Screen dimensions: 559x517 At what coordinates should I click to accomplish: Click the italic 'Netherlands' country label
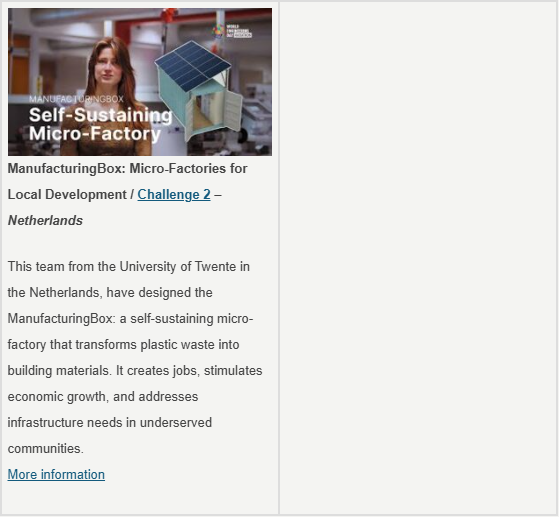(x=45, y=221)
